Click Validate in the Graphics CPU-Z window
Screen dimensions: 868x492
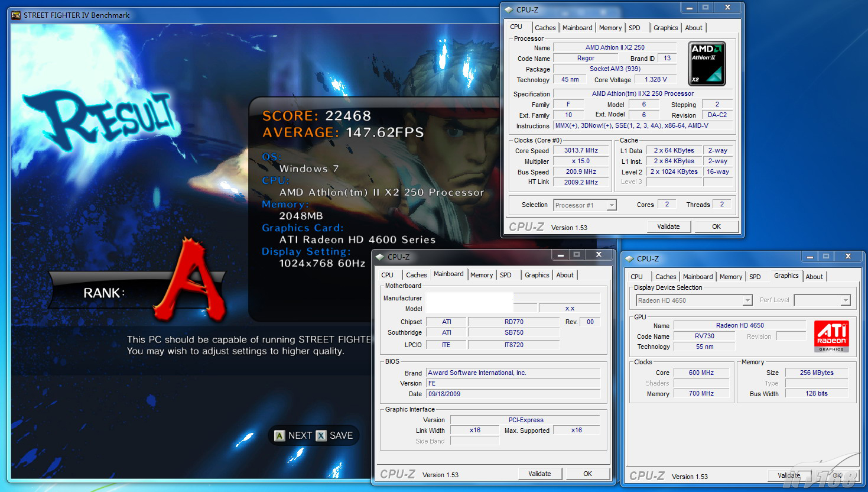(x=789, y=475)
